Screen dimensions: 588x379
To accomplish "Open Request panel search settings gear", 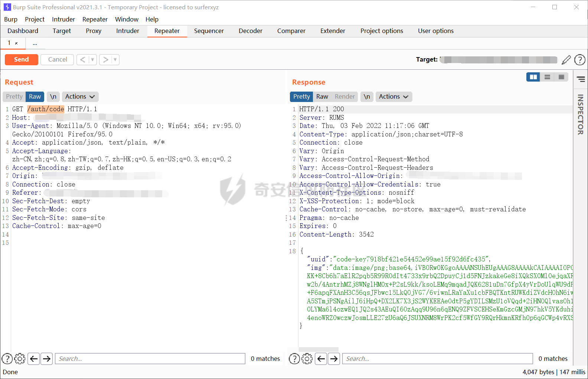I will (20, 359).
